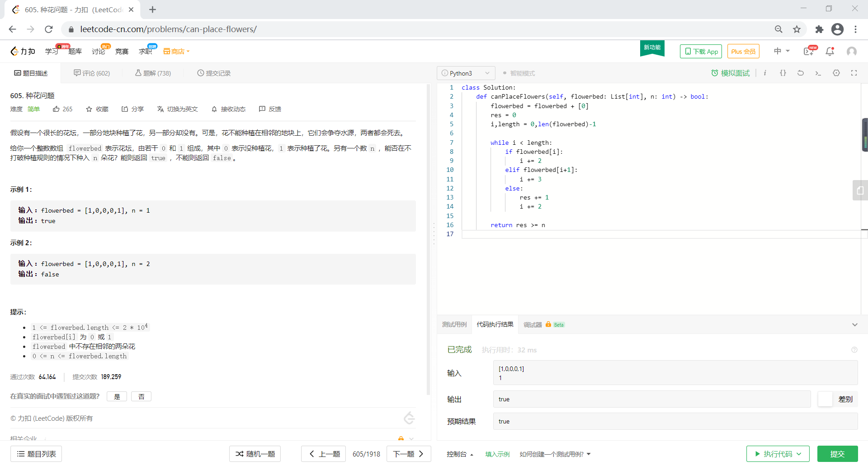
Task: Switch description to English 切换为英文
Action: coord(177,109)
